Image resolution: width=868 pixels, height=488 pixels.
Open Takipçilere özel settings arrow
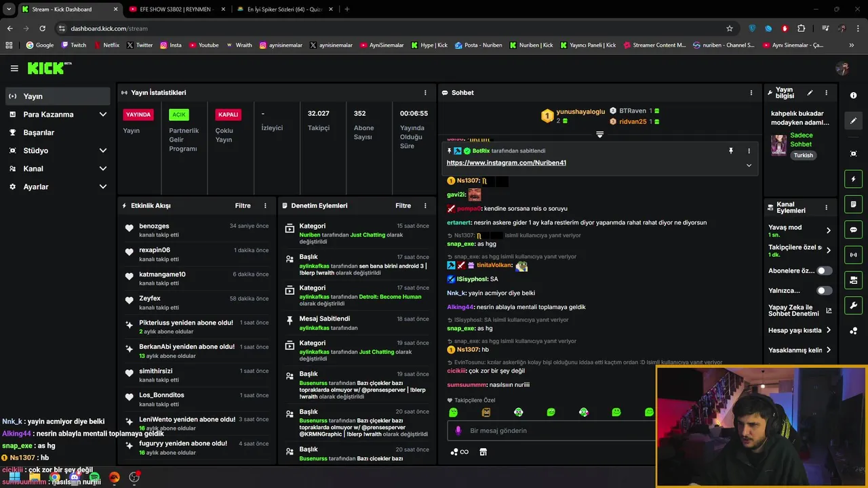828,250
